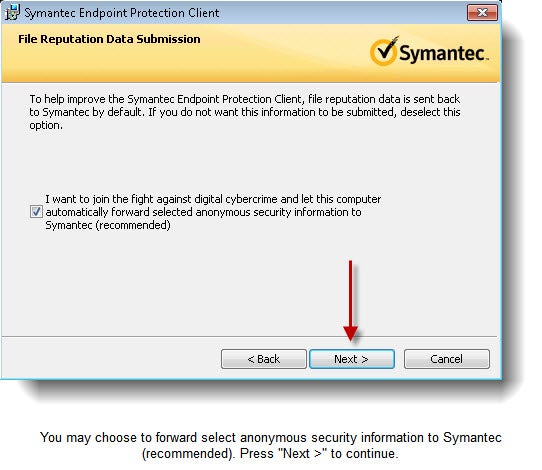Abort the setup using the Cancel button
This screenshot has height=470, width=542.
(447, 359)
